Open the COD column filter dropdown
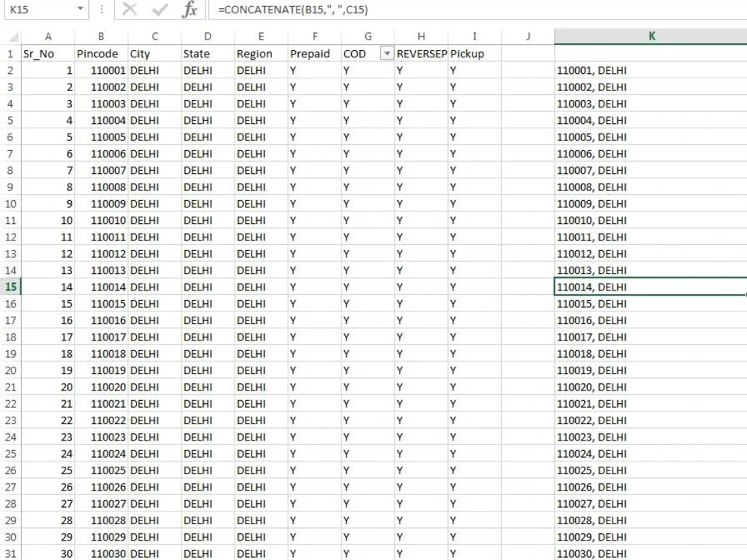This screenshot has height=560, width=747. coord(386,53)
